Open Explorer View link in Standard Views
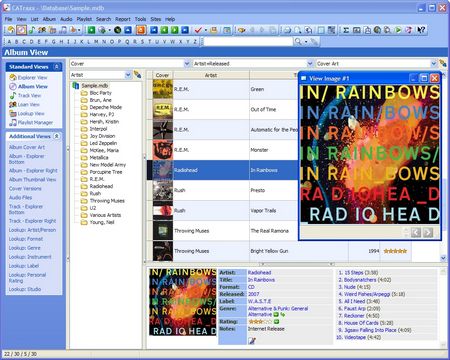Screen dimensions: 450x360 pyautogui.click(x=32, y=77)
